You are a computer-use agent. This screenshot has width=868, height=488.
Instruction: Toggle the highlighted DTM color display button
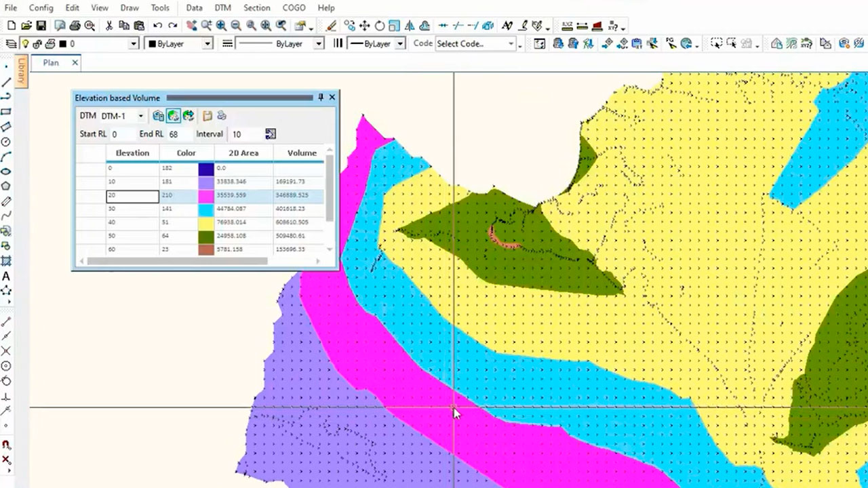pyautogui.click(x=174, y=116)
